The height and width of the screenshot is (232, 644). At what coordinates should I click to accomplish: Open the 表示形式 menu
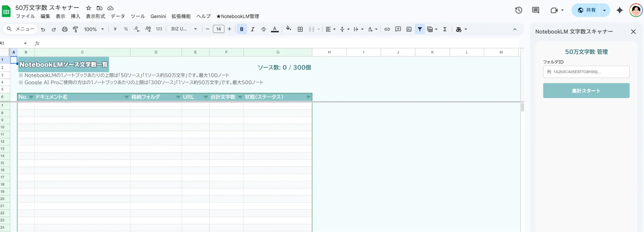pyautogui.click(x=95, y=16)
